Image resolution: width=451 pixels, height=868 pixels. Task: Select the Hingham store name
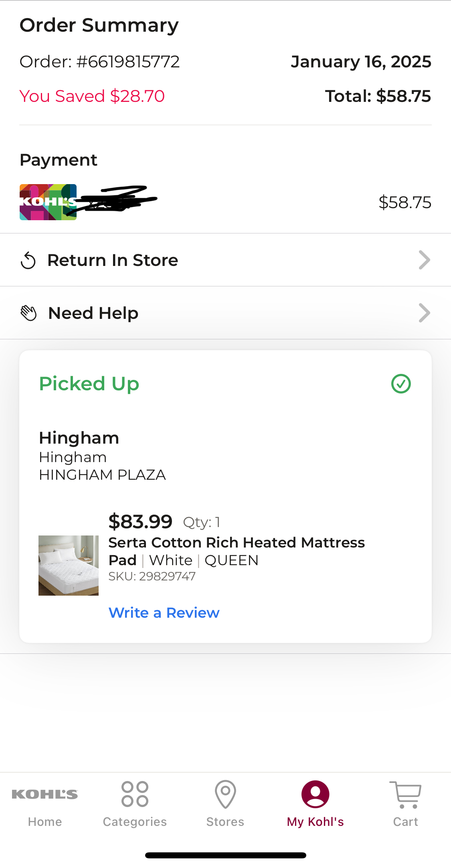tap(79, 438)
